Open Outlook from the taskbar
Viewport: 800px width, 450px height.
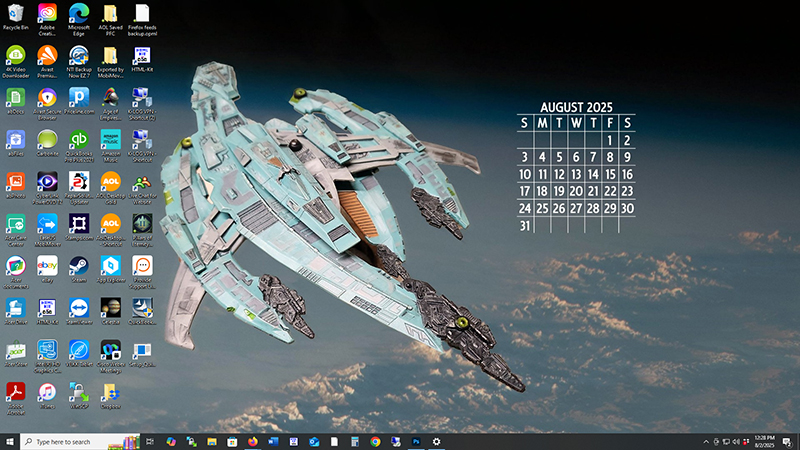(314, 442)
